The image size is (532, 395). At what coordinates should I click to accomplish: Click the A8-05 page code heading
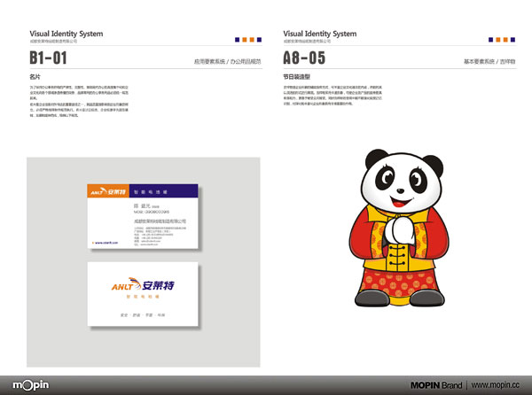(304, 58)
